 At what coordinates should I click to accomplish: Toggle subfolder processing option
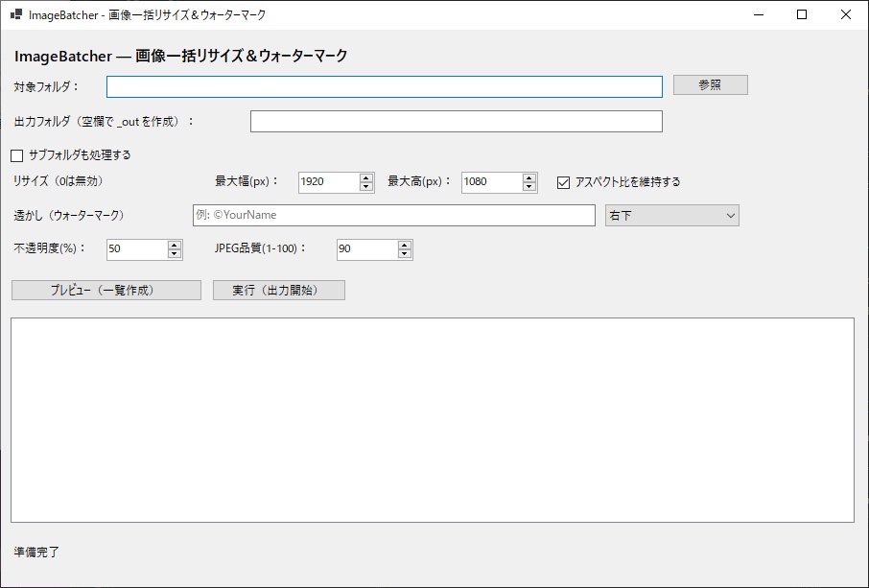(15, 154)
